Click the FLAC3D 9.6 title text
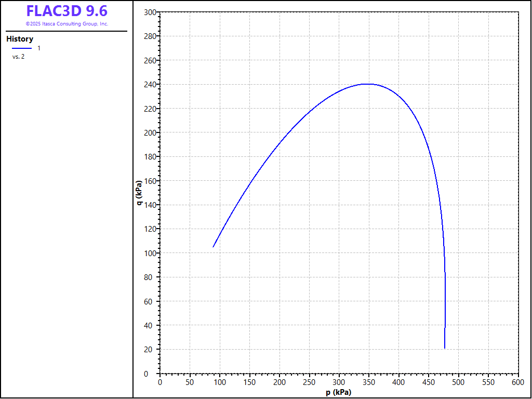532x399 pixels. click(66, 11)
